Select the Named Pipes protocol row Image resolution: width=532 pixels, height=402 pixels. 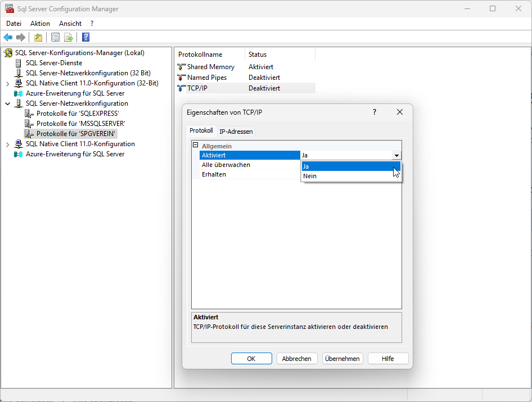pyautogui.click(x=206, y=78)
